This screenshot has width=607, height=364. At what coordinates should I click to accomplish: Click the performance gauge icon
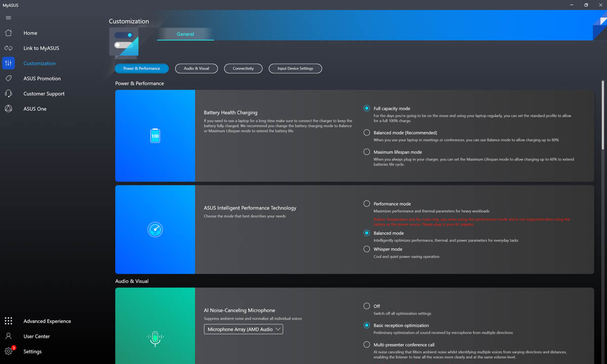[x=155, y=230]
